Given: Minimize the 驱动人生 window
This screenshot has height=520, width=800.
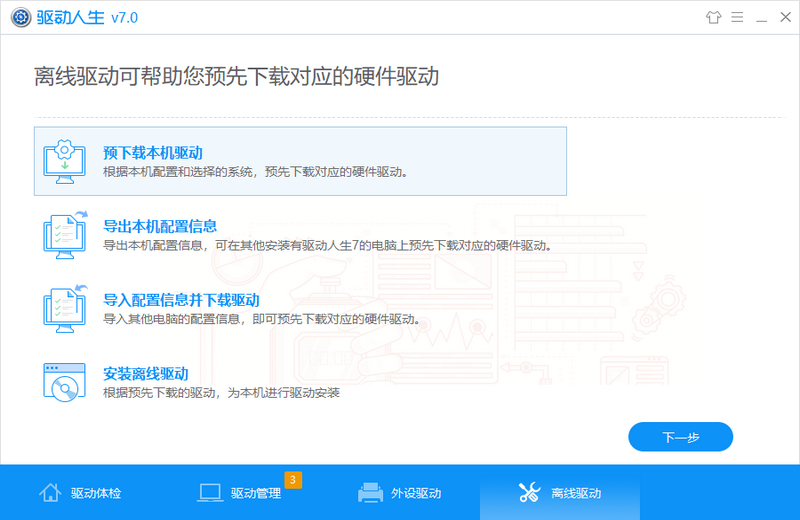Looking at the screenshot, I should (760, 17).
